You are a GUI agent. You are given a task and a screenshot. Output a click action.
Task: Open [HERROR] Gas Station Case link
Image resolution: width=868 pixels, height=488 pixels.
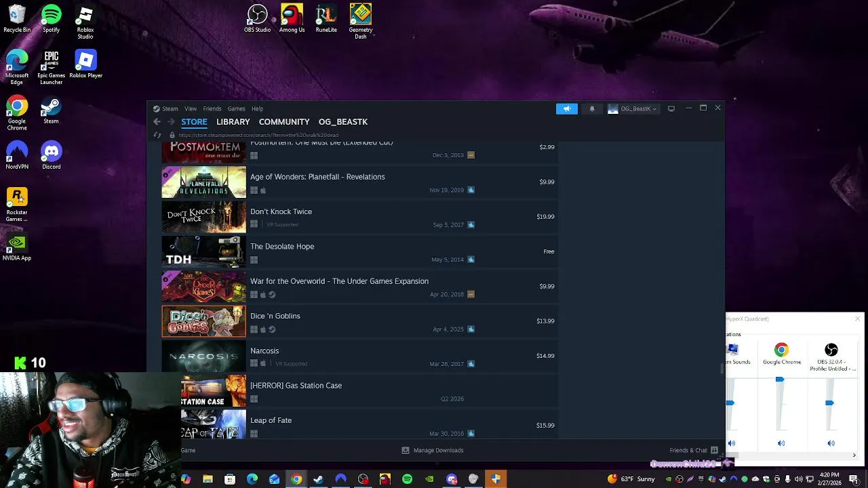(x=296, y=386)
